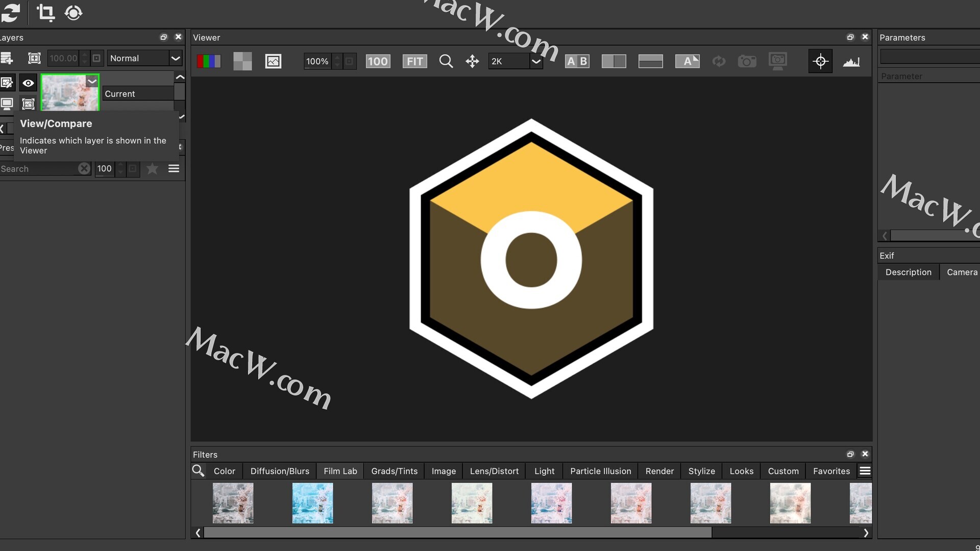Clear the preset search with the X button
Screen dimensions: 980x551
tap(84, 169)
